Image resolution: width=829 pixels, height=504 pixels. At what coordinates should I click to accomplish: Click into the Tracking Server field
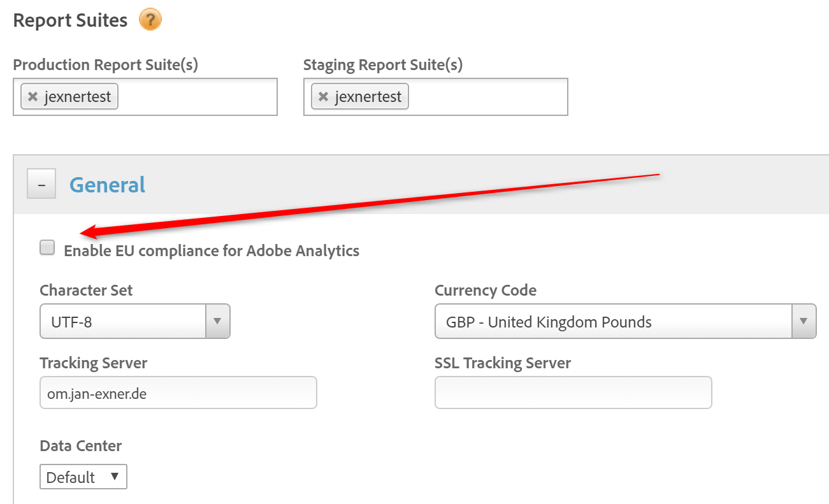(178, 393)
